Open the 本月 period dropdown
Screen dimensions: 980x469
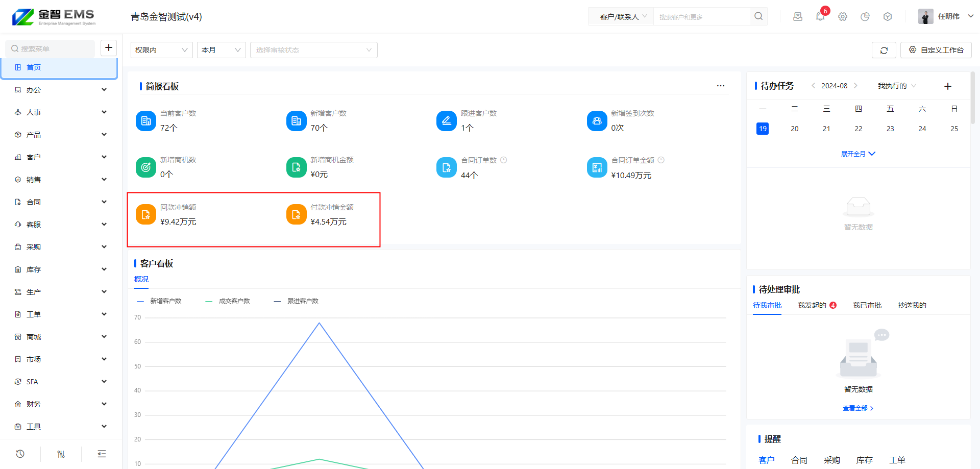(x=222, y=50)
